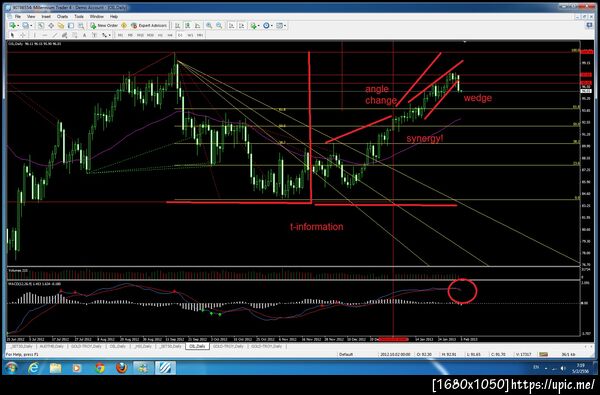The width and height of the screenshot is (600, 395).
Task: Switch timeframe to W1
Action: pyautogui.click(x=190, y=35)
